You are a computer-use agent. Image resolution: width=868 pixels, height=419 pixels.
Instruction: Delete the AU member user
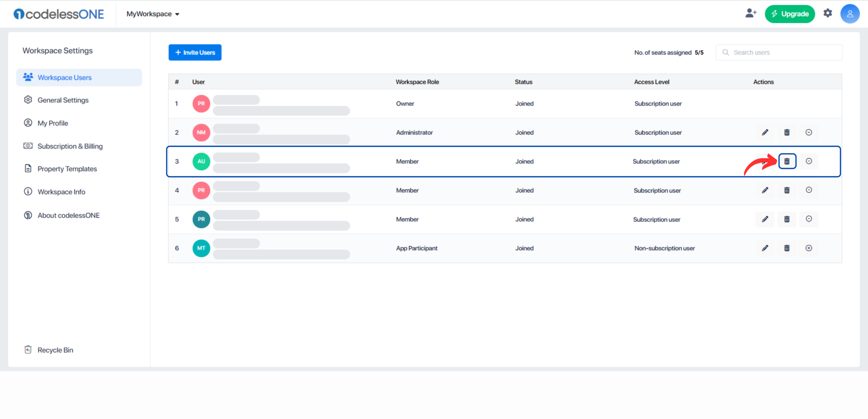pos(787,161)
